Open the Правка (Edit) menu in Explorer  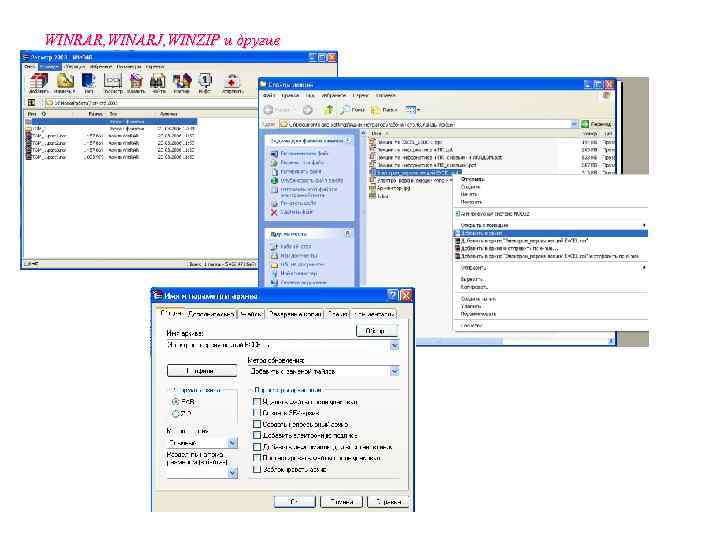290,96
